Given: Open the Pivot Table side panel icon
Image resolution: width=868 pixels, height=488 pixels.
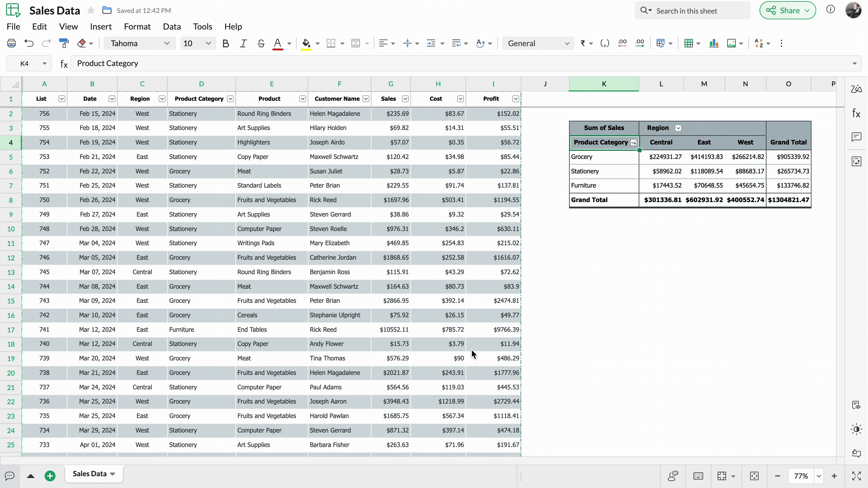Looking at the screenshot, I should click(856, 161).
